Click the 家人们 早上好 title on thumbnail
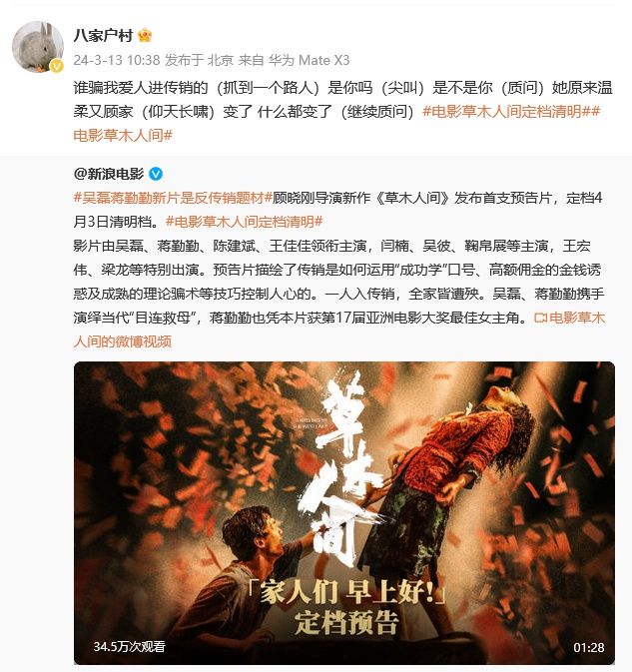 347,592
